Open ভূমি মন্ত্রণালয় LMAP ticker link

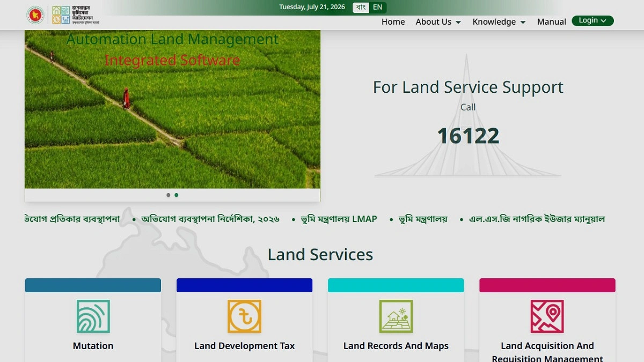[339, 219]
